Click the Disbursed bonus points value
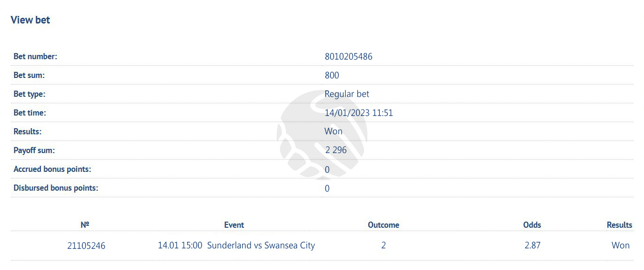The image size is (644, 270). point(327,188)
